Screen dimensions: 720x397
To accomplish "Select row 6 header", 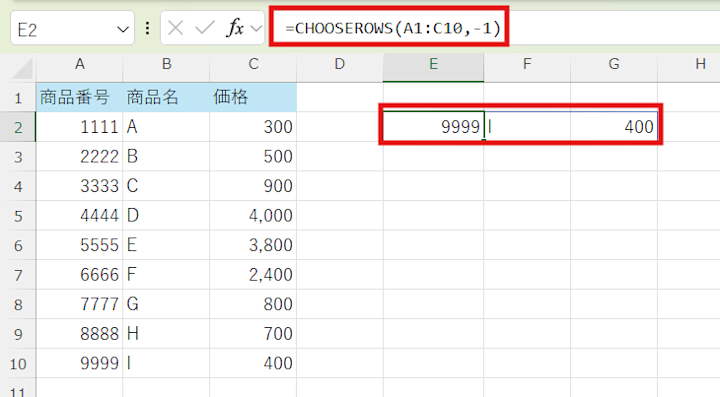I will [18, 245].
